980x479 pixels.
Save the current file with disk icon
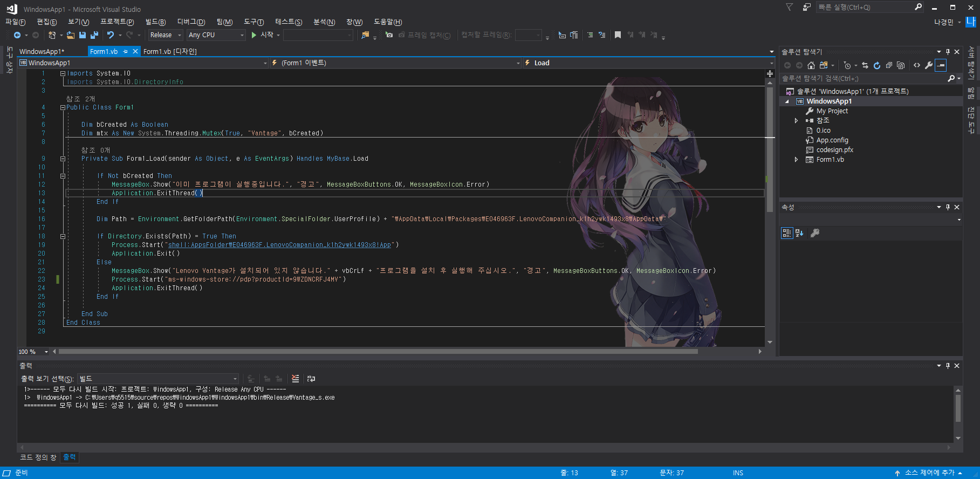[x=83, y=35]
